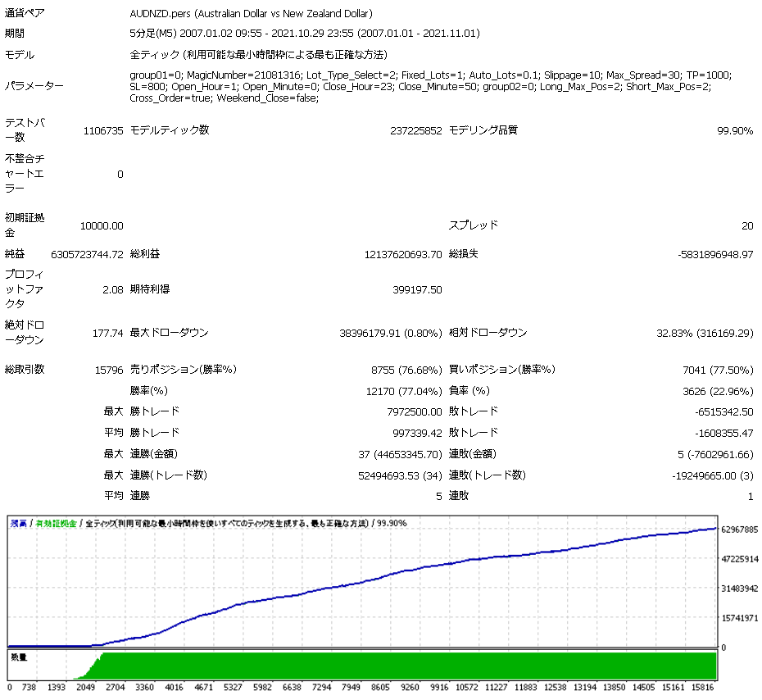Viewport: 762px width, 700px height.
Task: Click the expected payoff value 399197.50
Action: tap(417, 290)
